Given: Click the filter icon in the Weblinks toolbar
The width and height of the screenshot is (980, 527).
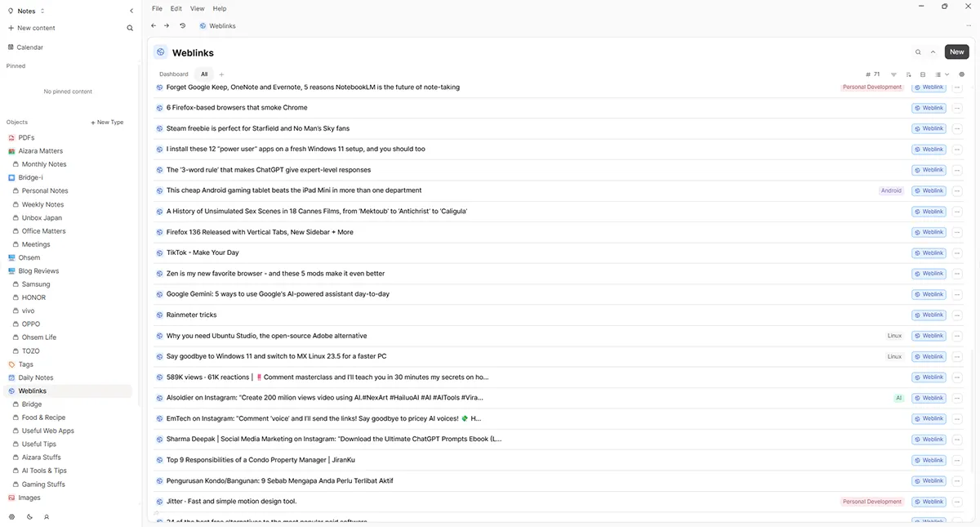Looking at the screenshot, I should tap(893, 74).
